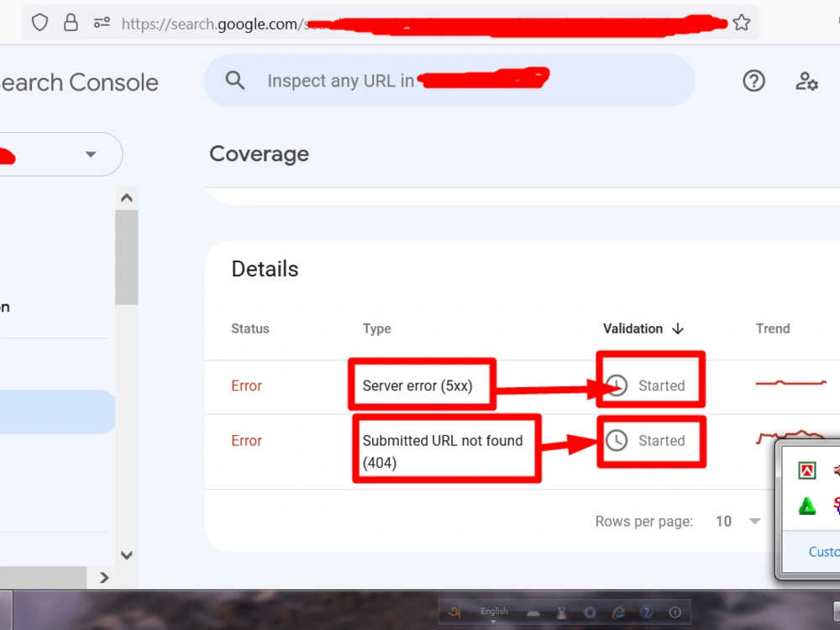Click the shield tracking protection icon
The image size is (840, 630).
point(39,23)
